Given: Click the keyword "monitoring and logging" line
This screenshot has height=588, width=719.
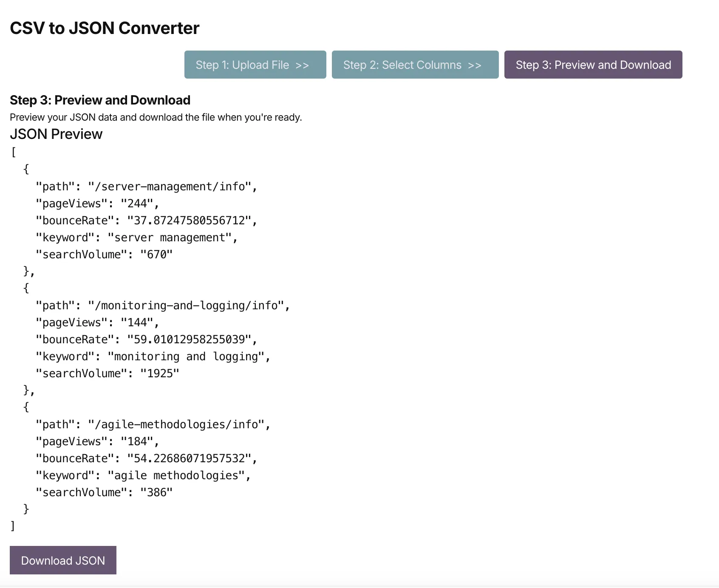Looking at the screenshot, I should (153, 356).
